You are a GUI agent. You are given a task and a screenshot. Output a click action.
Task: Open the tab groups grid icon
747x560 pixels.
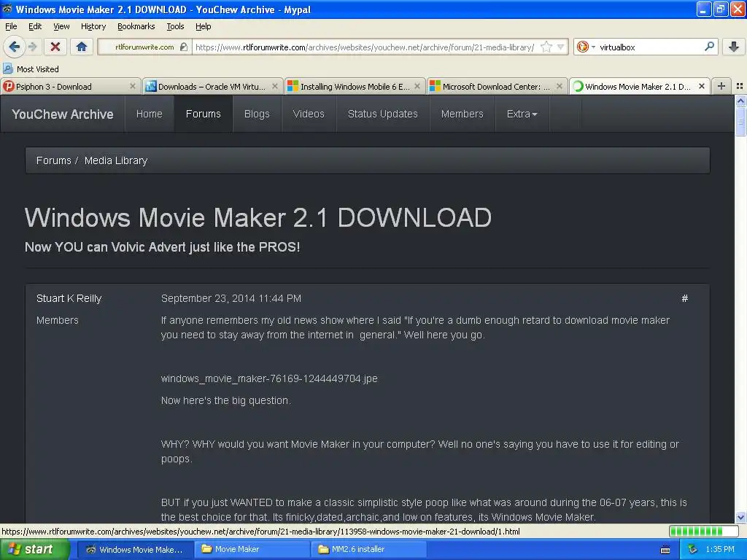pyautogui.click(x=740, y=86)
